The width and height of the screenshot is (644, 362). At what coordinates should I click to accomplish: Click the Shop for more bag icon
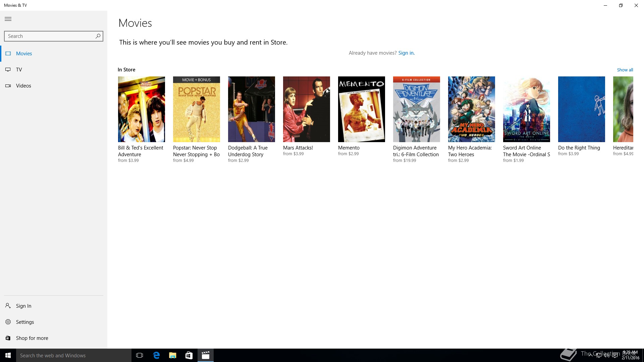pos(8,338)
